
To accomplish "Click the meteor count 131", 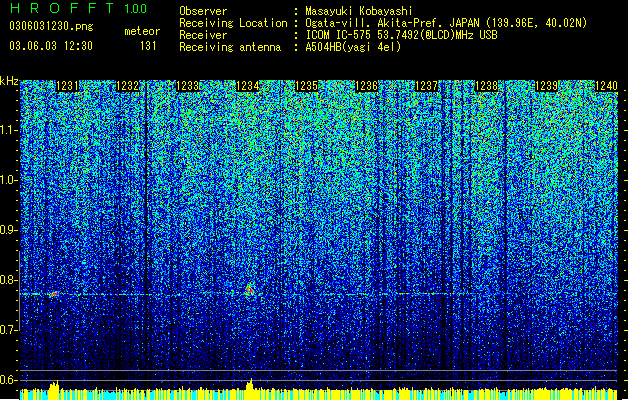I will pyautogui.click(x=148, y=46).
